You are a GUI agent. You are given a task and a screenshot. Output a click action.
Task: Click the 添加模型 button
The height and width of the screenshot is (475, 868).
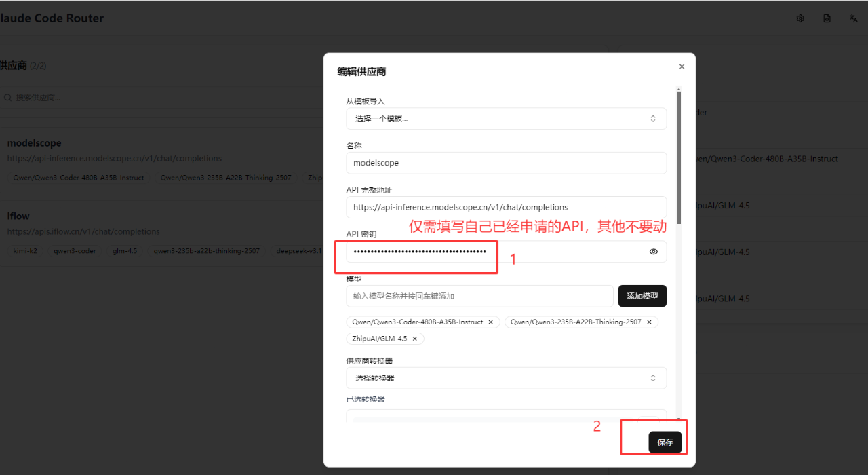point(642,296)
